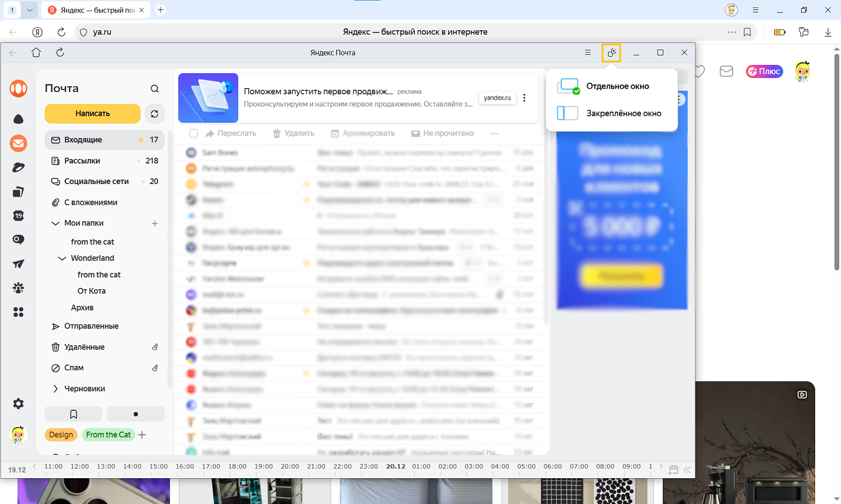
Task: Open all services grid icon in sidebar
Action: 18,312
